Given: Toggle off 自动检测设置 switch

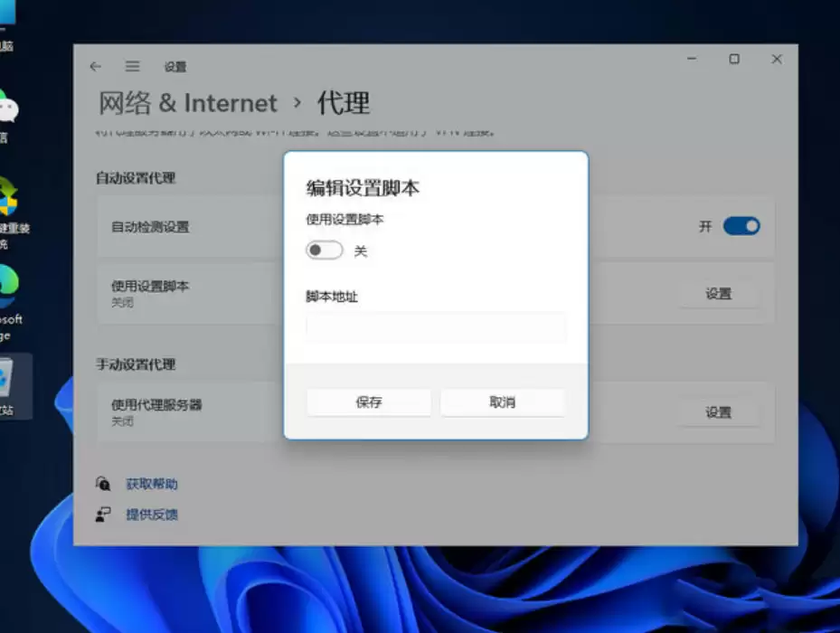Looking at the screenshot, I should point(741,227).
